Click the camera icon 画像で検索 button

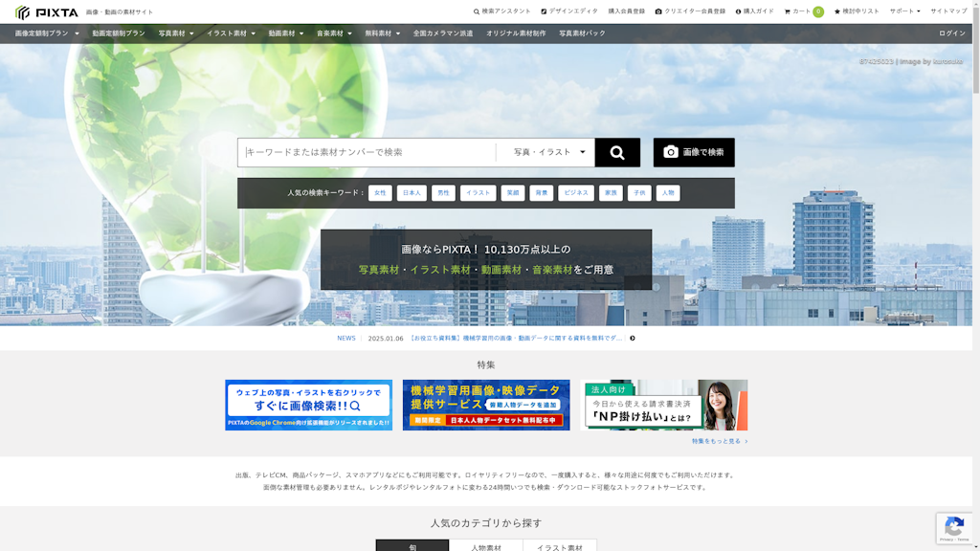pos(694,152)
